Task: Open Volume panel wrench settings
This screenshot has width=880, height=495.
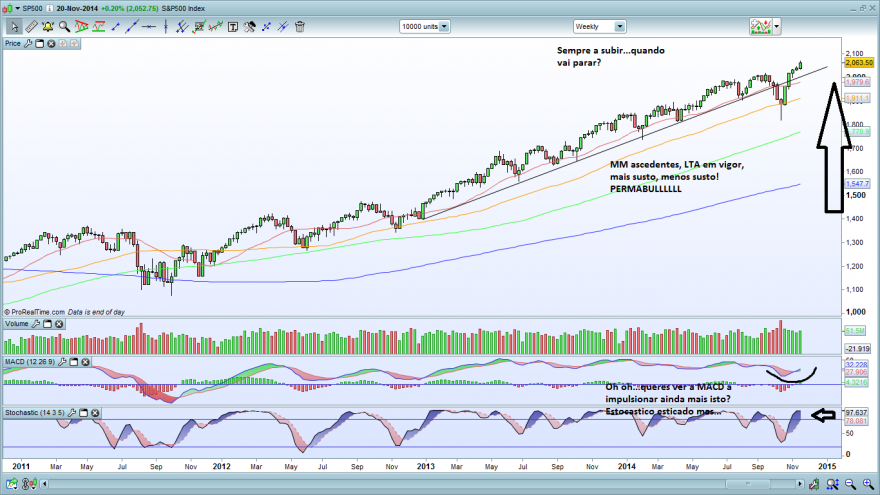Action: point(36,324)
